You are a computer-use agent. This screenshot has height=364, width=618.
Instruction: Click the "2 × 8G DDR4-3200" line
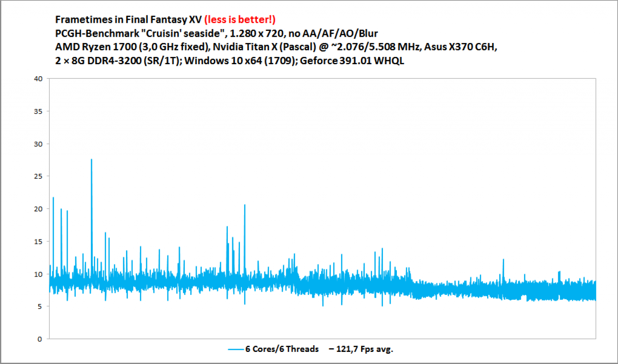pyautogui.click(x=229, y=62)
